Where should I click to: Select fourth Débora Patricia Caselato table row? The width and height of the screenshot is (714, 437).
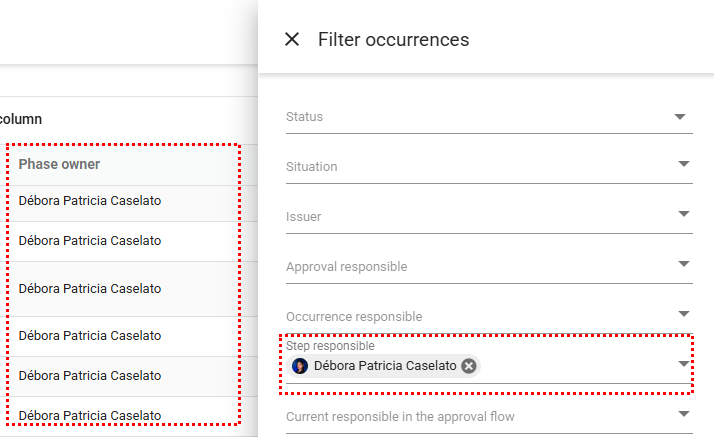point(90,336)
